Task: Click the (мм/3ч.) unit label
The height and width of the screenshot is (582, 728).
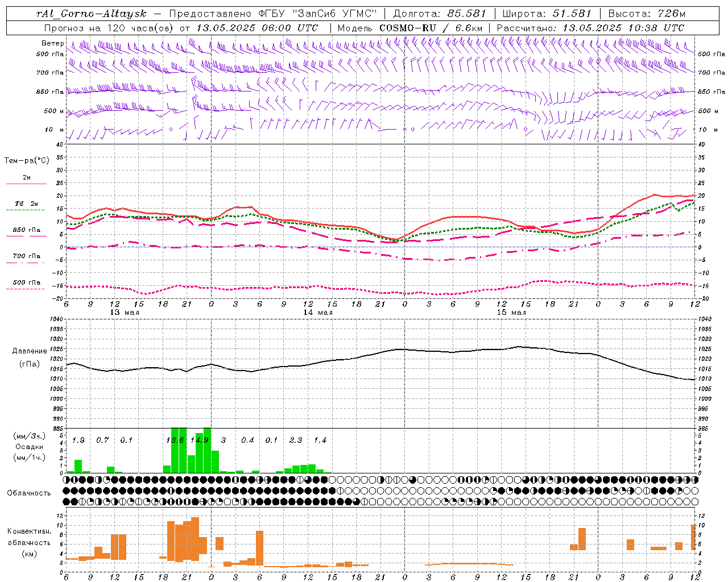Action: [30, 436]
